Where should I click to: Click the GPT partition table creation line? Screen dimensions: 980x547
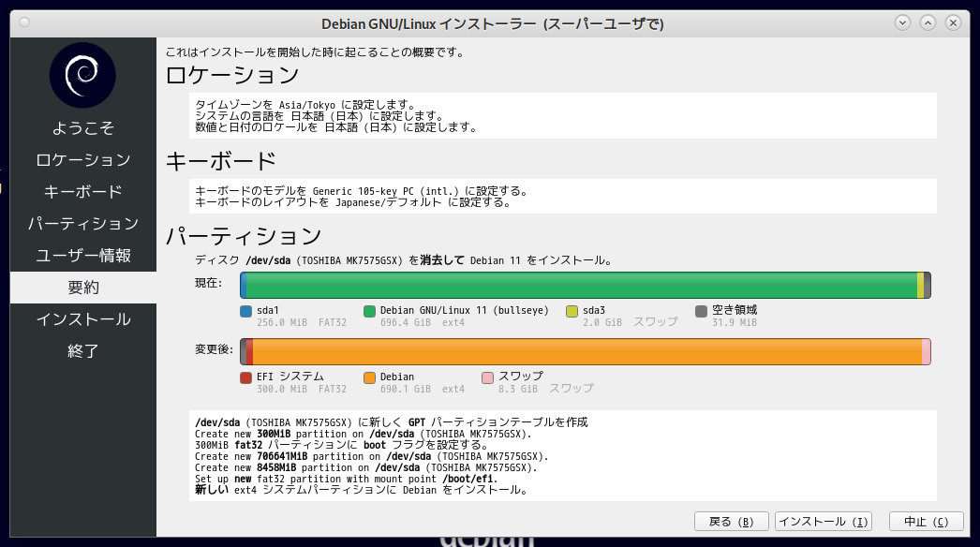pos(392,422)
